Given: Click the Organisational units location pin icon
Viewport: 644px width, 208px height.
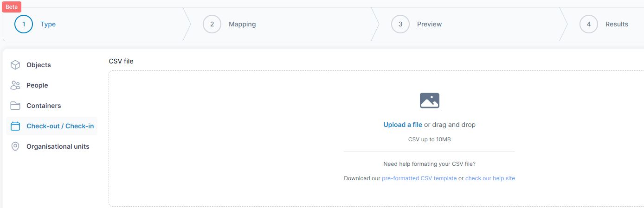Looking at the screenshot, I should click(15, 146).
